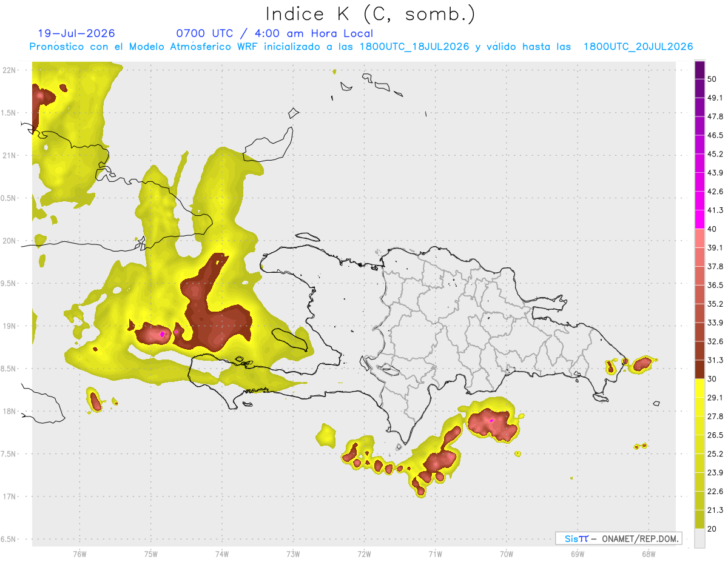This screenshot has width=728, height=562.
Task: Click the colorbar value label '30'
Action: click(713, 379)
